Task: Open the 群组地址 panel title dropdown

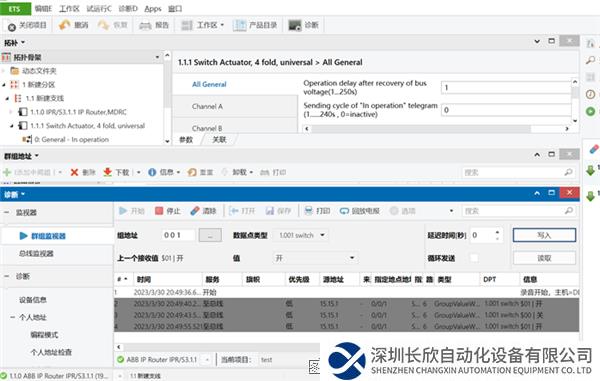Action: [x=37, y=156]
